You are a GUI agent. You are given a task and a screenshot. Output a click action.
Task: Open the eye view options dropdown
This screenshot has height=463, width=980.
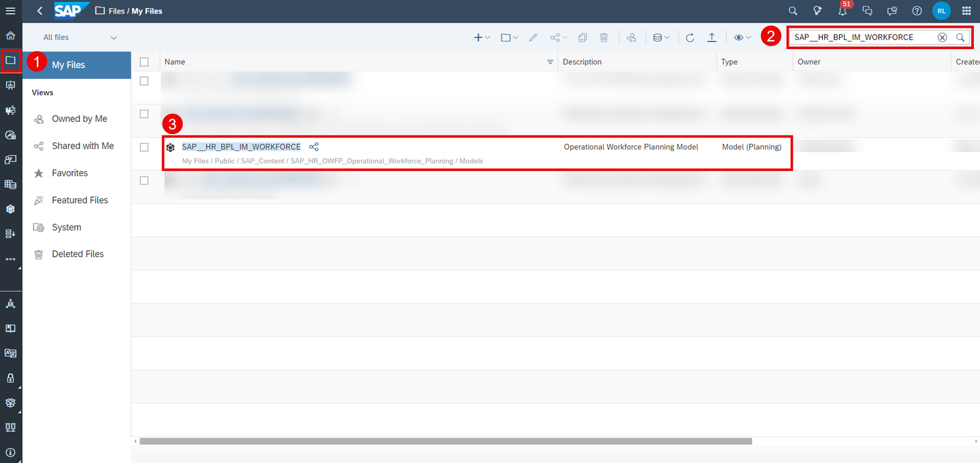742,37
